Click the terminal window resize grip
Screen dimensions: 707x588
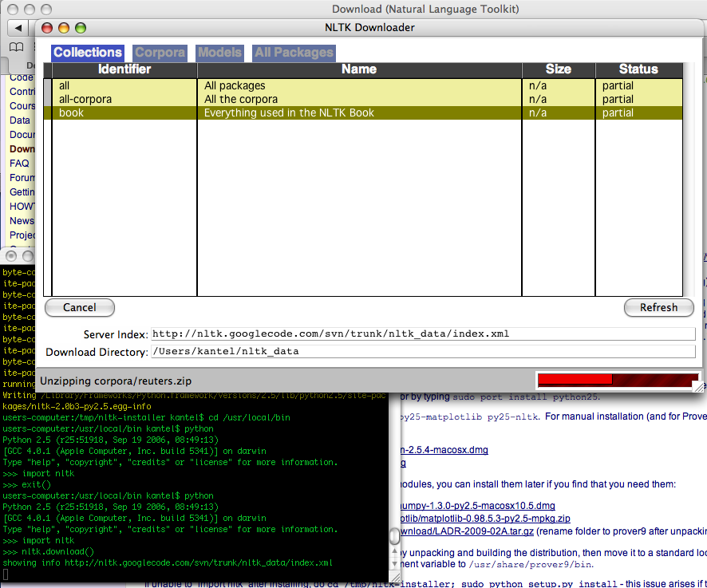point(394,577)
